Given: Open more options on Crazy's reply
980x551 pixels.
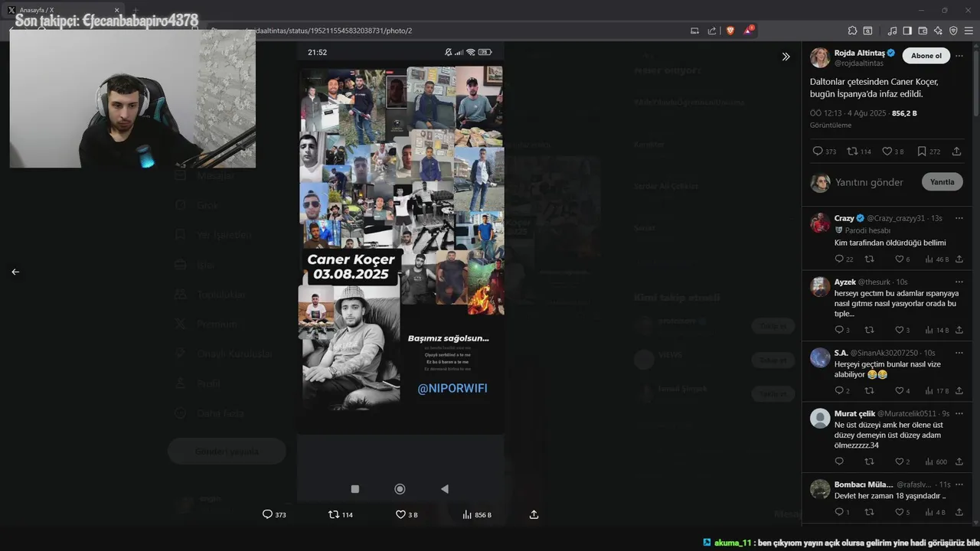Looking at the screenshot, I should 959,218.
